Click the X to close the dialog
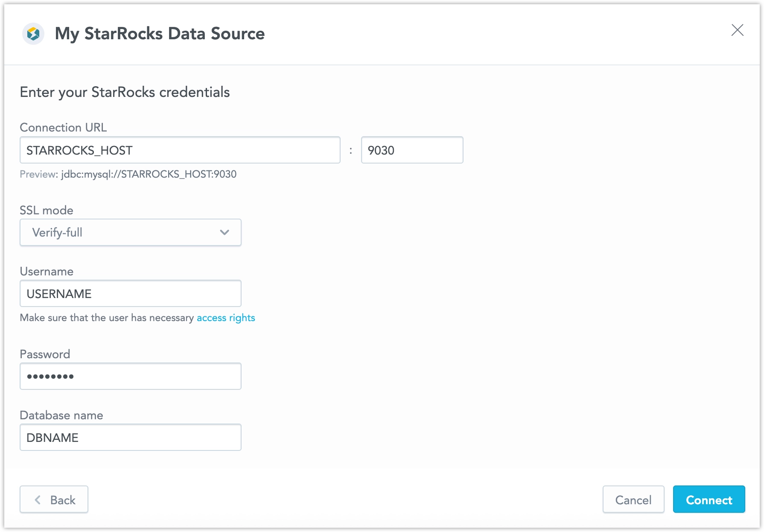 coord(738,30)
